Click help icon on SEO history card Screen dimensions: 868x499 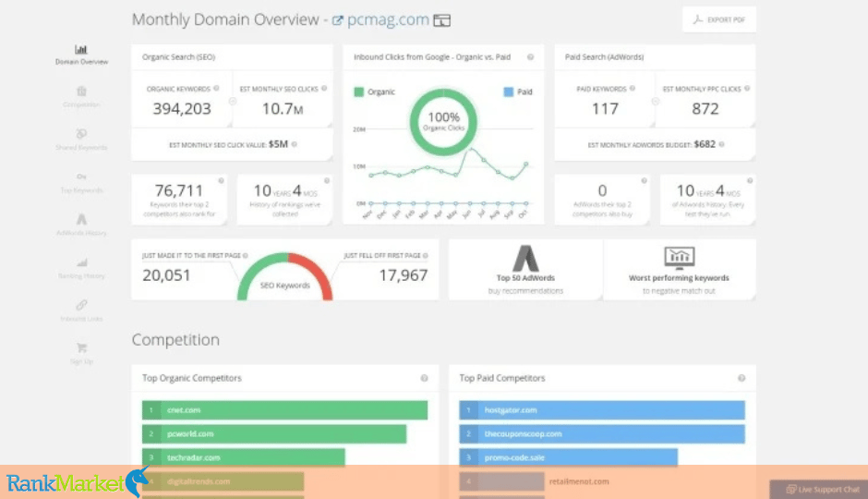327,181
